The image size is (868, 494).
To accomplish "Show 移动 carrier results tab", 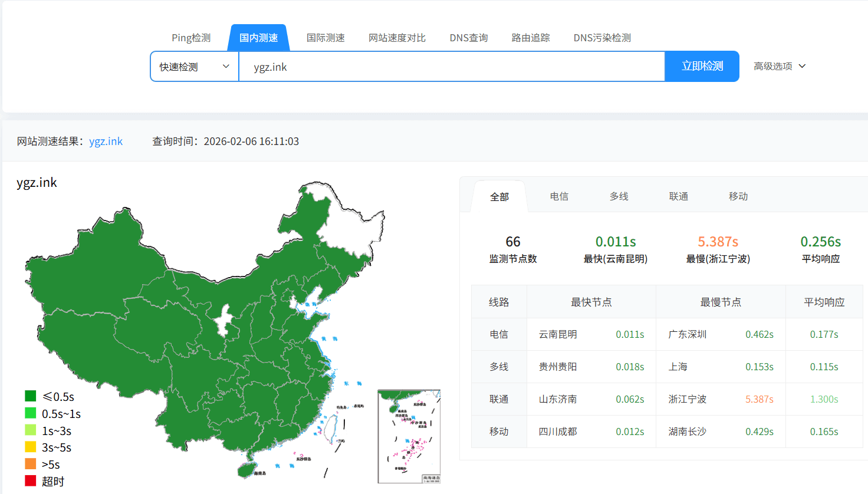I will coord(738,196).
